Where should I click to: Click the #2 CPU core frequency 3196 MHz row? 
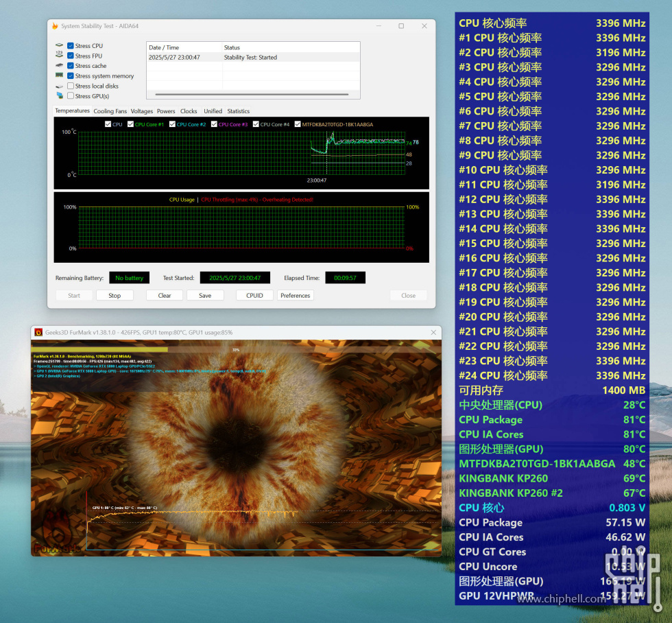(x=552, y=53)
